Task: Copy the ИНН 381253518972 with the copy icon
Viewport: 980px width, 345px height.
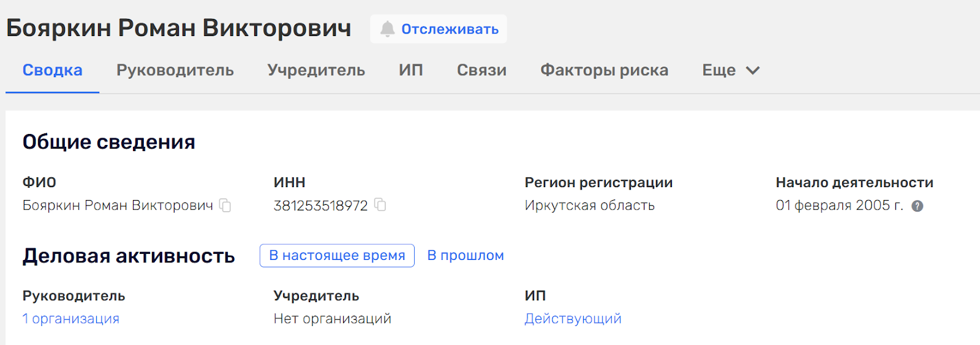Action: 380,205
